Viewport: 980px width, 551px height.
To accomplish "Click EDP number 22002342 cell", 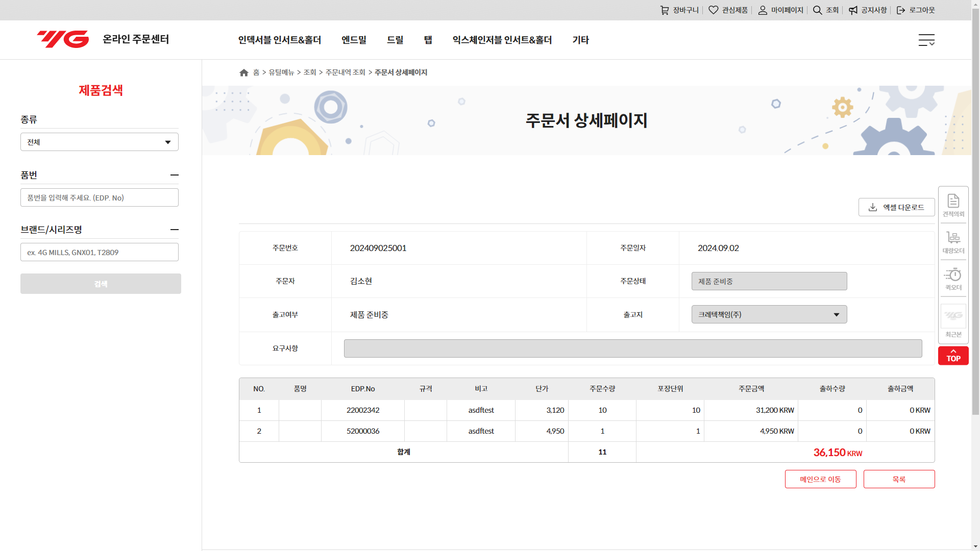I will click(362, 410).
